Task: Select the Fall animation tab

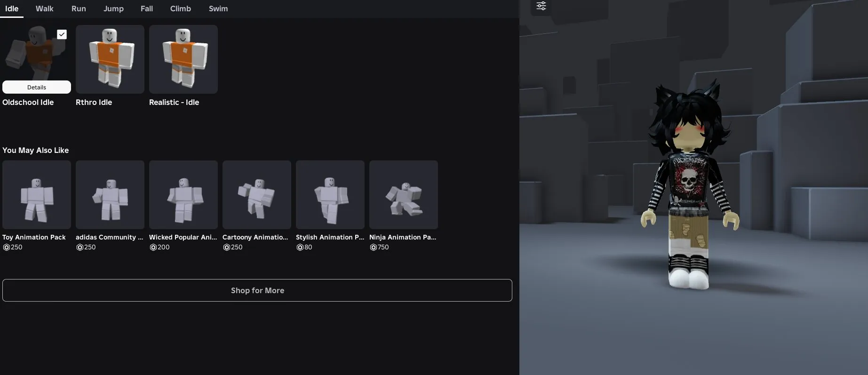Action: [146, 8]
